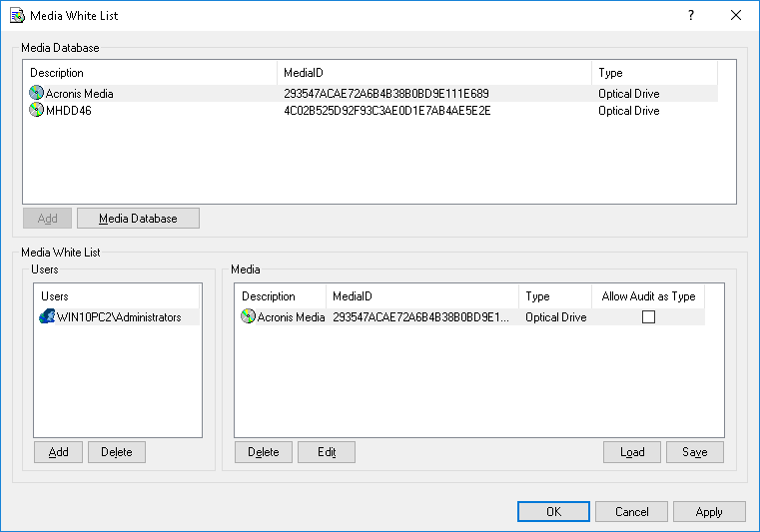The image size is (760, 532).
Task: Delete the selected user
Action: [x=117, y=452]
